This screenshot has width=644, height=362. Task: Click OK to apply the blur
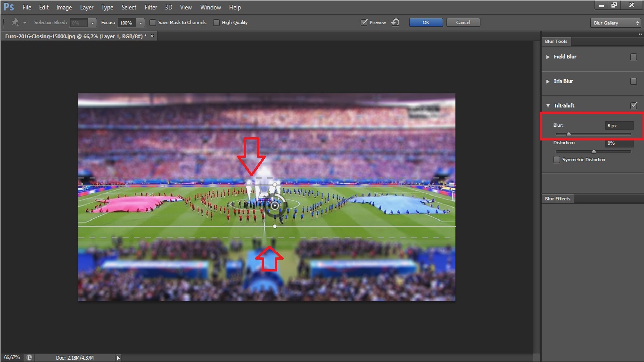(426, 23)
